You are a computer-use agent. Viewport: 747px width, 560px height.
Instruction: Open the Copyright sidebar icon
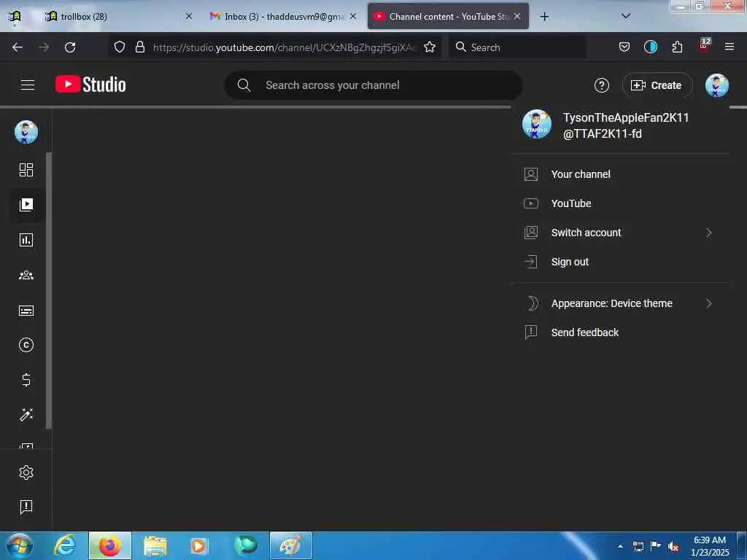tap(26, 345)
